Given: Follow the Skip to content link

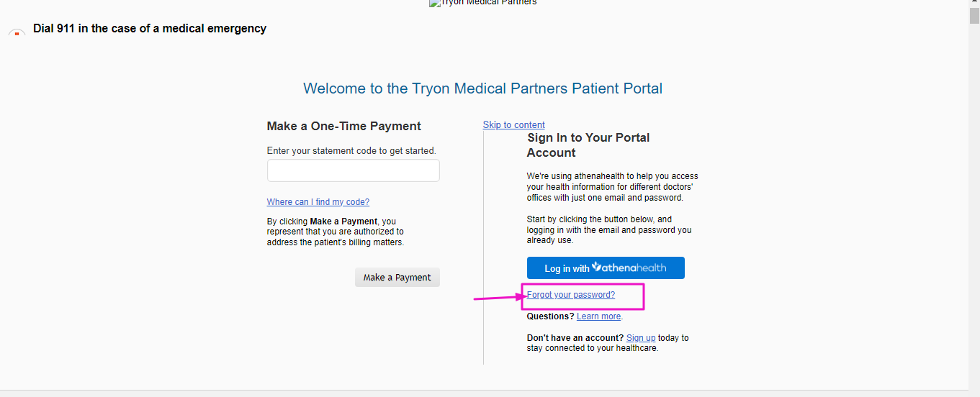Looking at the screenshot, I should pyautogui.click(x=513, y=125).
